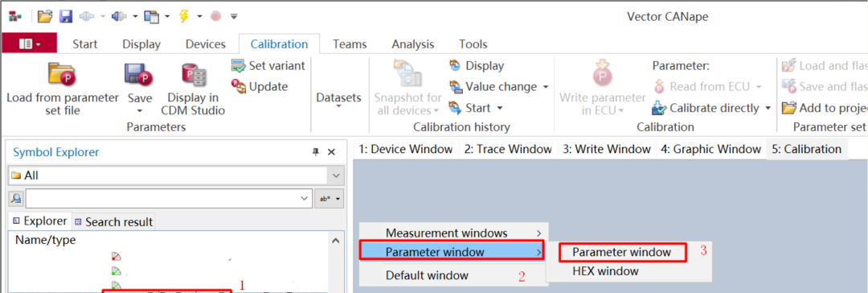868x293 pixels.
Task: Switch to the Teams ribbon tab
Action: [350, 44]
